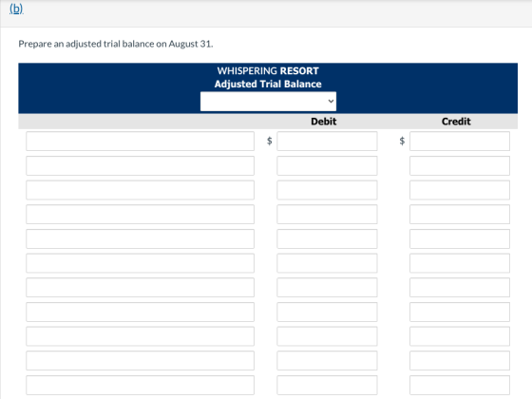Open the (b) section link
Screen dimensions: 532x399
pos(16,9)
